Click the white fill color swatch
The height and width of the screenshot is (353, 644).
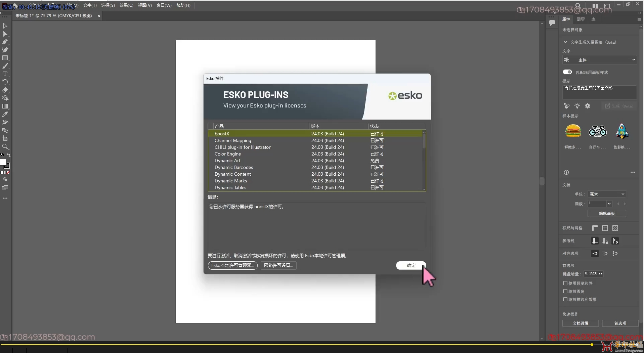tap(3, 162)
